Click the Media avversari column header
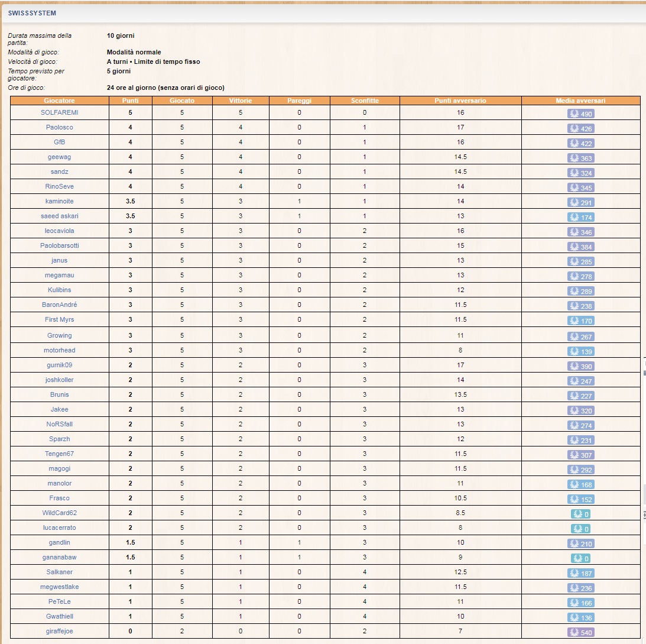 580,101
